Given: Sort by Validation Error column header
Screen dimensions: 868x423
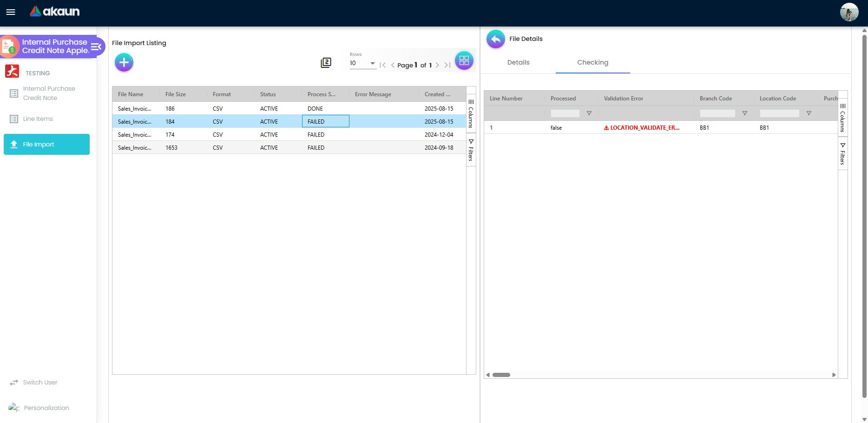Looking at the screenshot, I should pos(624,99).
